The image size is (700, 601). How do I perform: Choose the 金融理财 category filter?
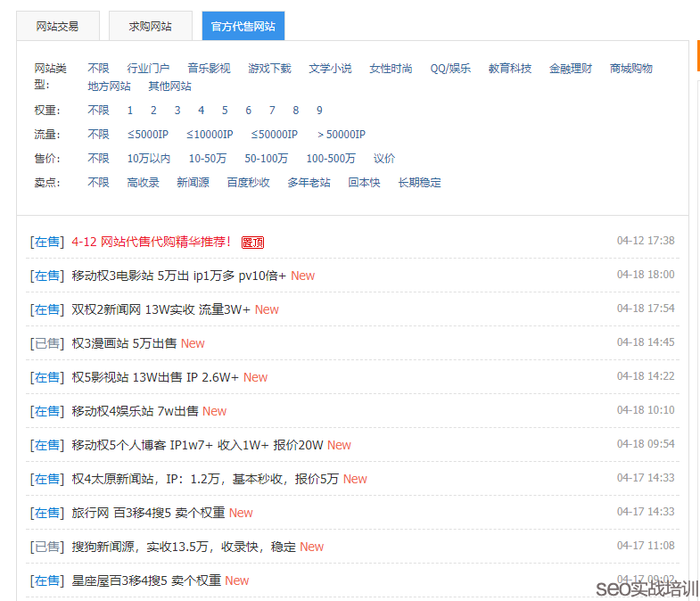pyautogui.click(x=571, y=69)
